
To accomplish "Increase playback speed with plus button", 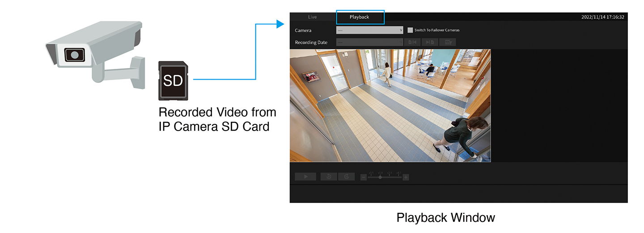I will click(406, 177).
